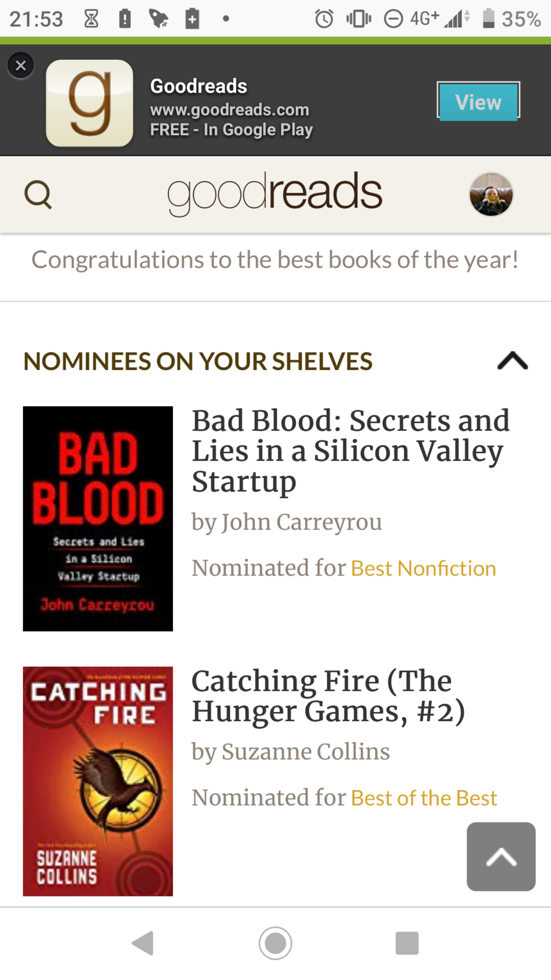
Task: Dismiss the Goodreads app banner
Action: click(21, 65)
